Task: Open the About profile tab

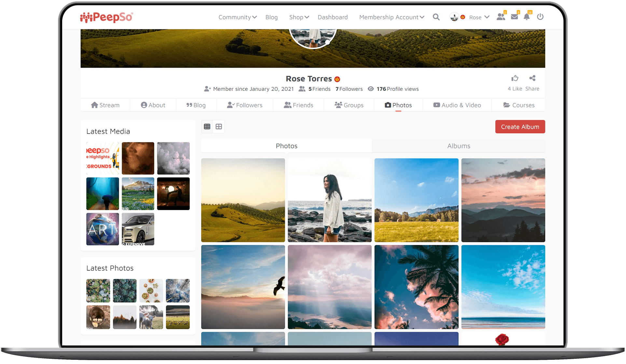Action: 153,105
